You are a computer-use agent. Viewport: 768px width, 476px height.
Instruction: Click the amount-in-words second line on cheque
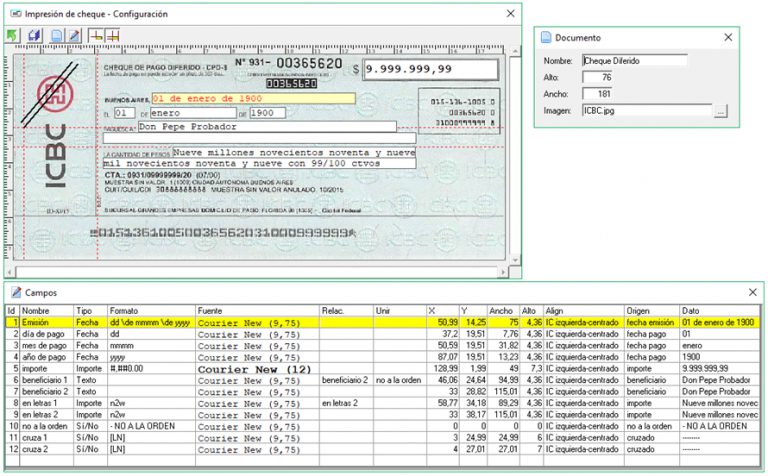pos(259,163)
